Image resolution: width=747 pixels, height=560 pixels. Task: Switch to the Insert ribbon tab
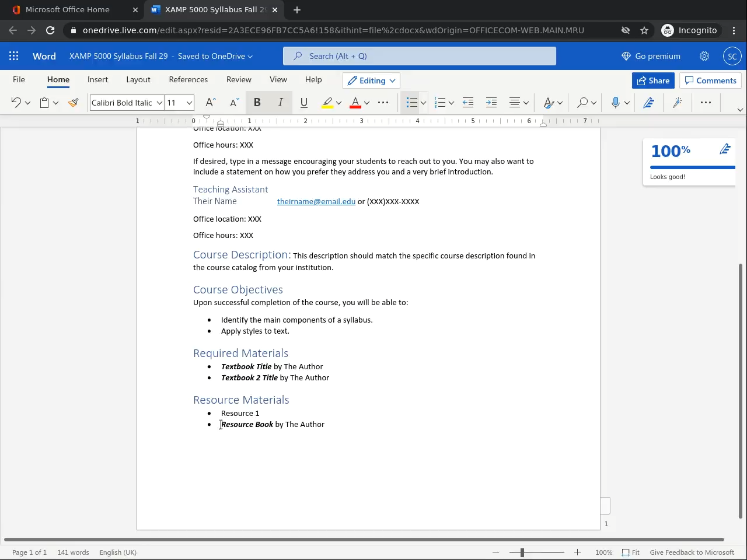(97, 79)
